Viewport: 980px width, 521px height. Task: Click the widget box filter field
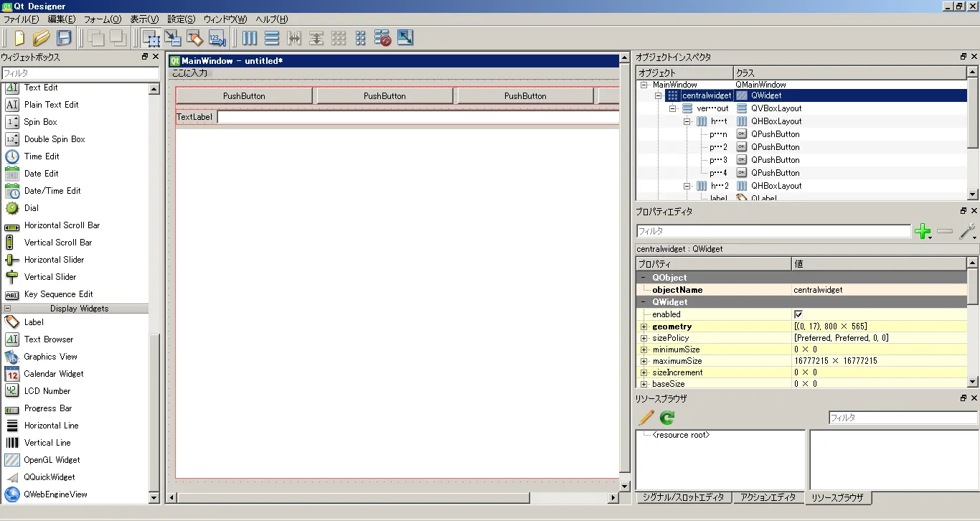pyautogui.click(x=80, y=73)
